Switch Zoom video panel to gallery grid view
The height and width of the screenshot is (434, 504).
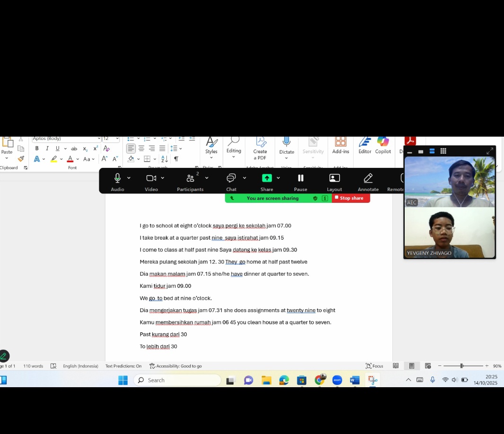[x=443, y=151]
